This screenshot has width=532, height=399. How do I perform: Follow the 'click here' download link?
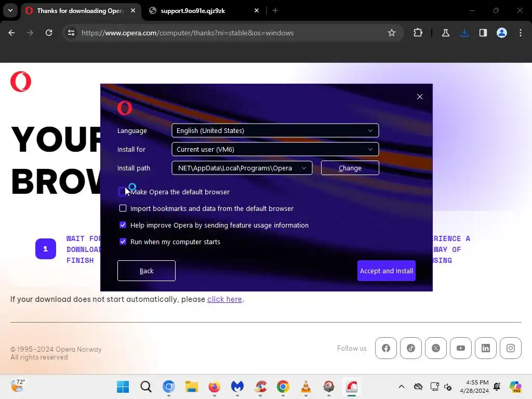click(x=224, y=299)
